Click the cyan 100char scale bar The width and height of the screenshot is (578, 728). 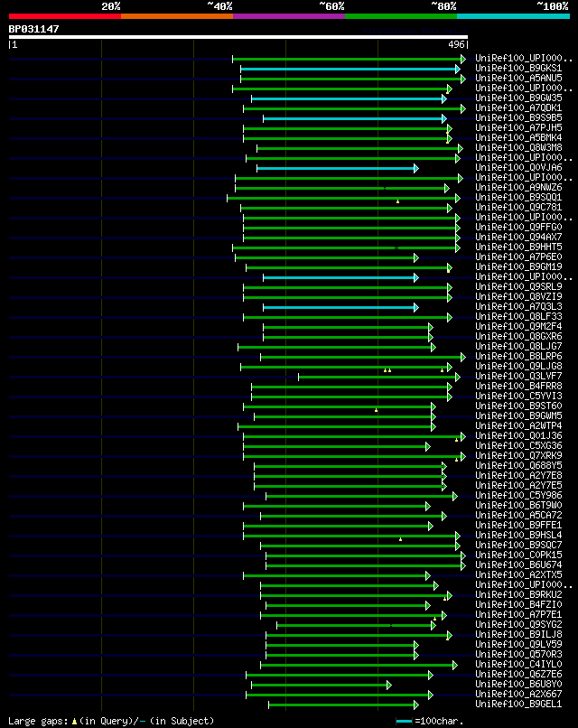tap(404, 721)
